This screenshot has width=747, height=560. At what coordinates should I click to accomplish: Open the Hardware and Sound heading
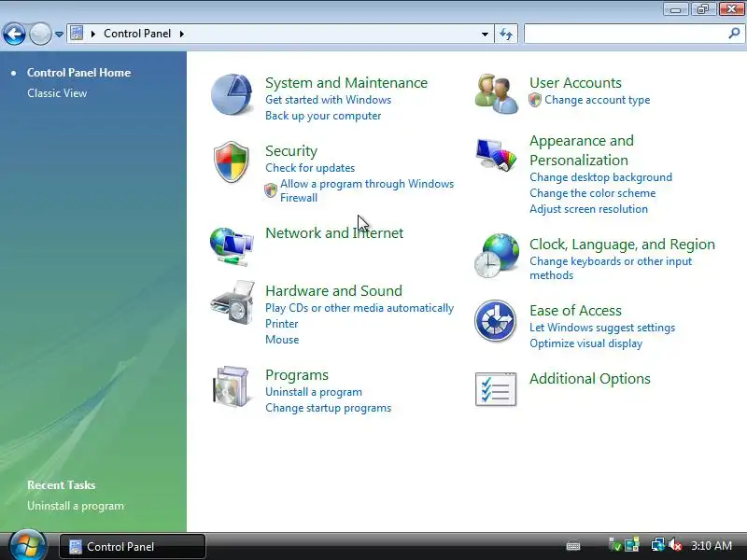point(333,291)
